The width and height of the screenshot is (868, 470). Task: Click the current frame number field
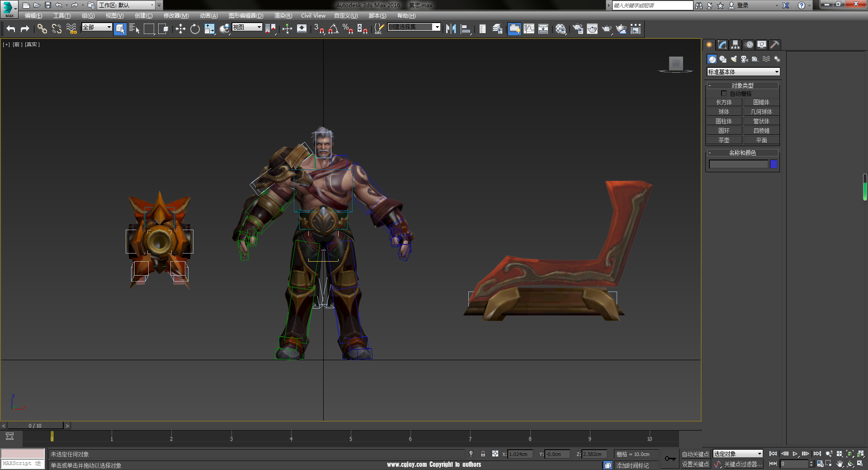(793, 464)
